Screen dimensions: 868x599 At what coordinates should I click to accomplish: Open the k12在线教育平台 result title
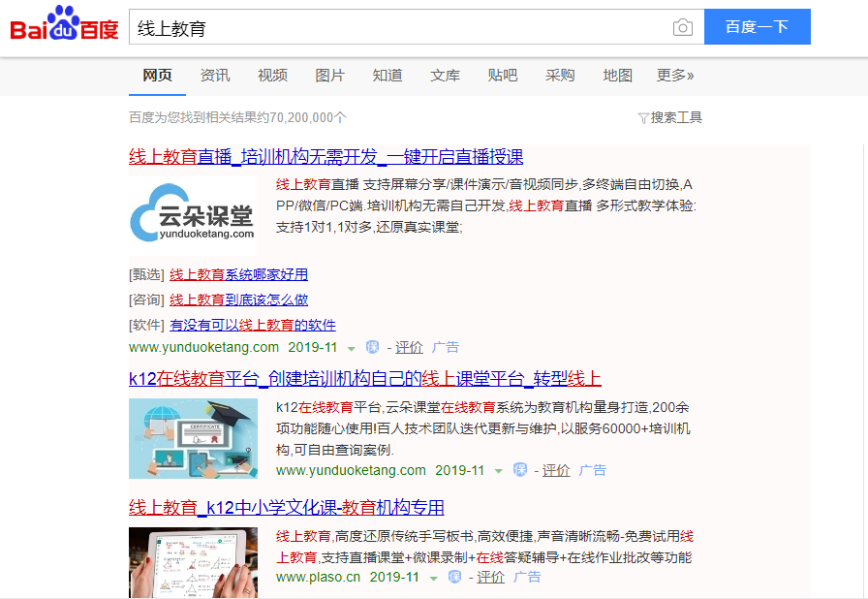pyautogui.click(x=365, y=379)
